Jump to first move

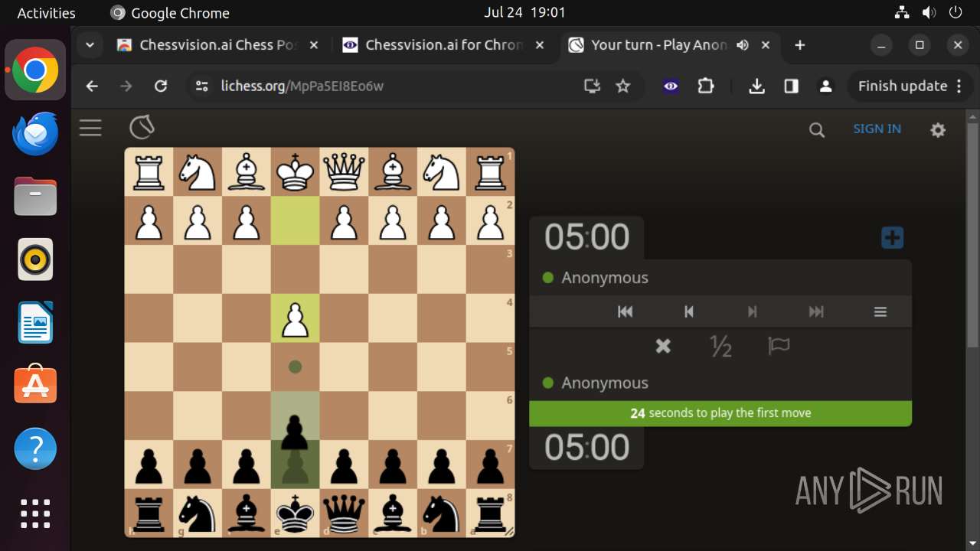click(625, 311)
